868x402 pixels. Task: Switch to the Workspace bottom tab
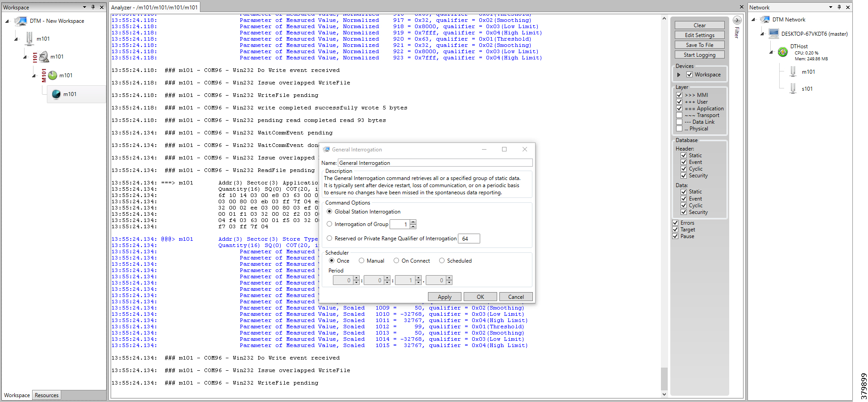pos(17,395)
